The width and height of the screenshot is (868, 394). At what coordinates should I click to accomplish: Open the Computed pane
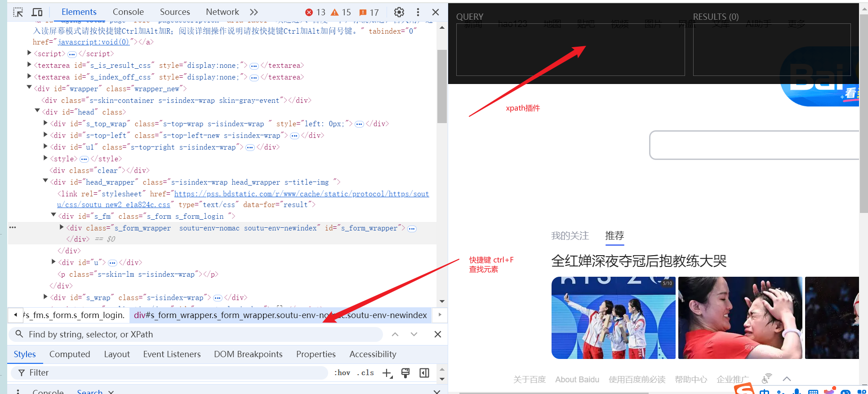(x=70, y=354)
